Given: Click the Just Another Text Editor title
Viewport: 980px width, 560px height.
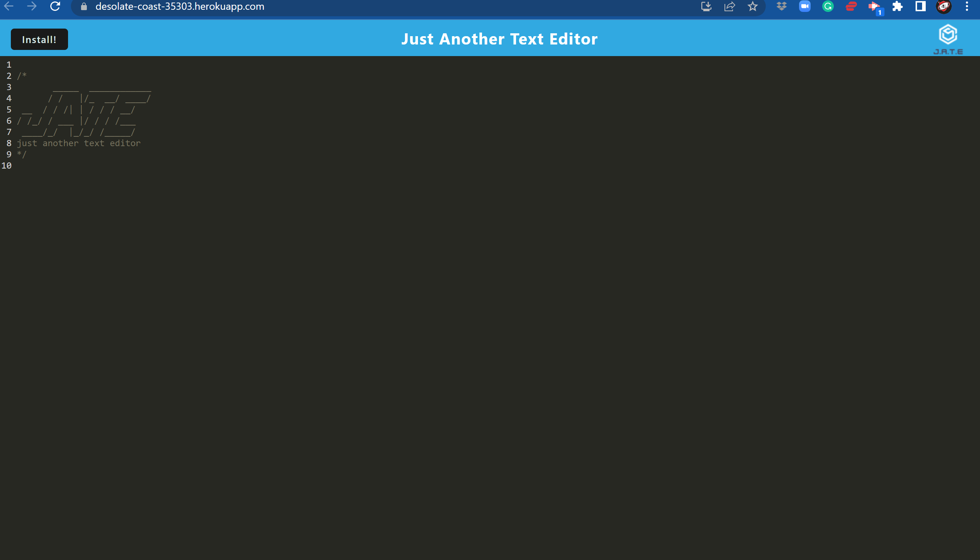Looking at the screenshot, I should point(500,38).
